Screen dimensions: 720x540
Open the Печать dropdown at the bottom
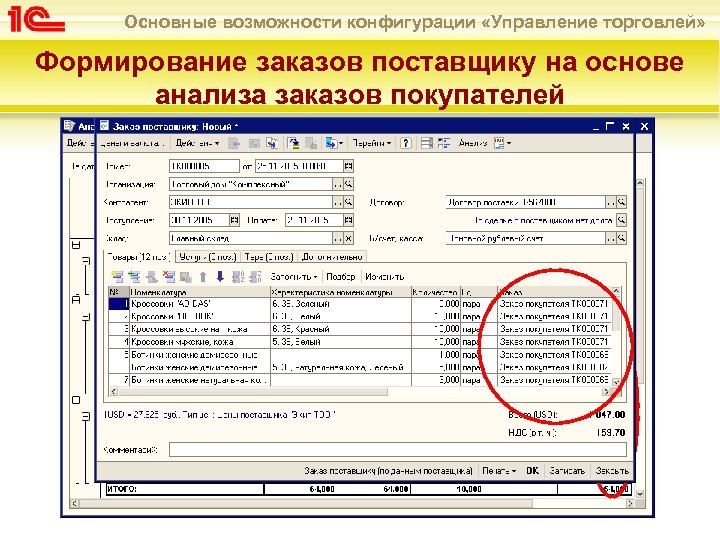click(x=499, y=471)
